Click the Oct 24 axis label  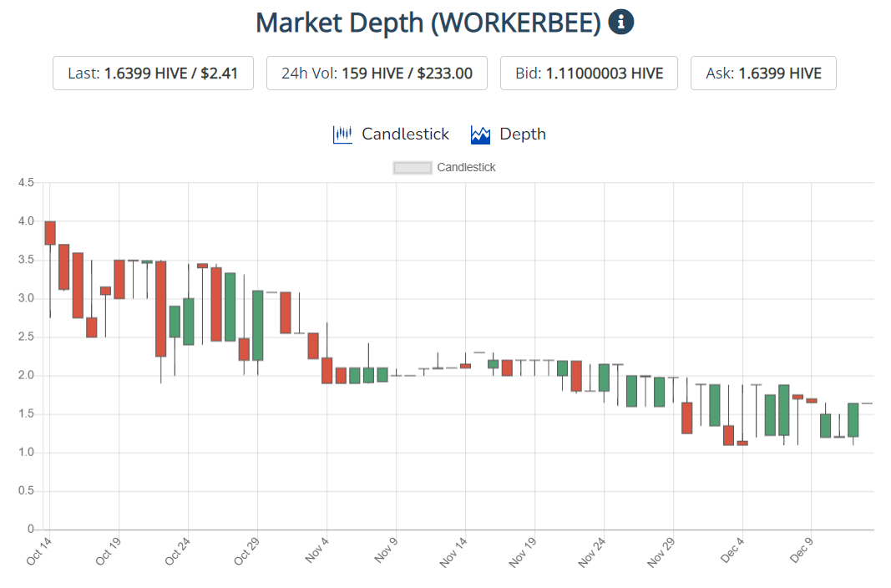(x=177, y=551)
